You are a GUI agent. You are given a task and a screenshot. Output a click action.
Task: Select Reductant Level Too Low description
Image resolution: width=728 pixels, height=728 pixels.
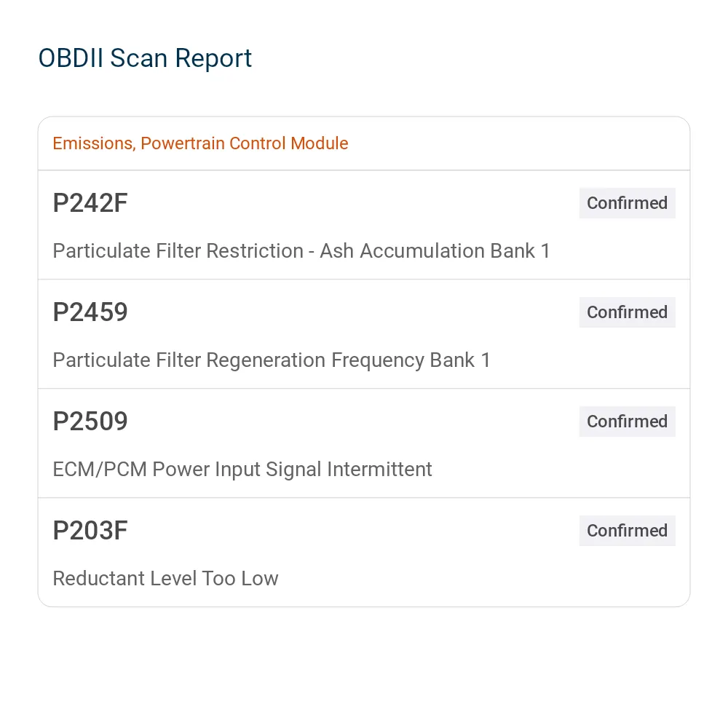pyautogui.click(x=165, y=579)
